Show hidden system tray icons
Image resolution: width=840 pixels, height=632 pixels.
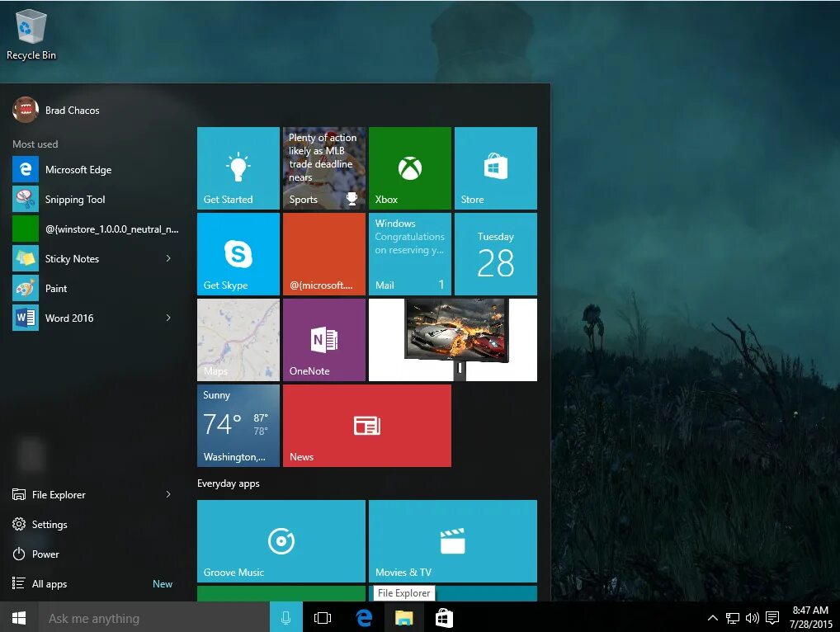point(712,618)
